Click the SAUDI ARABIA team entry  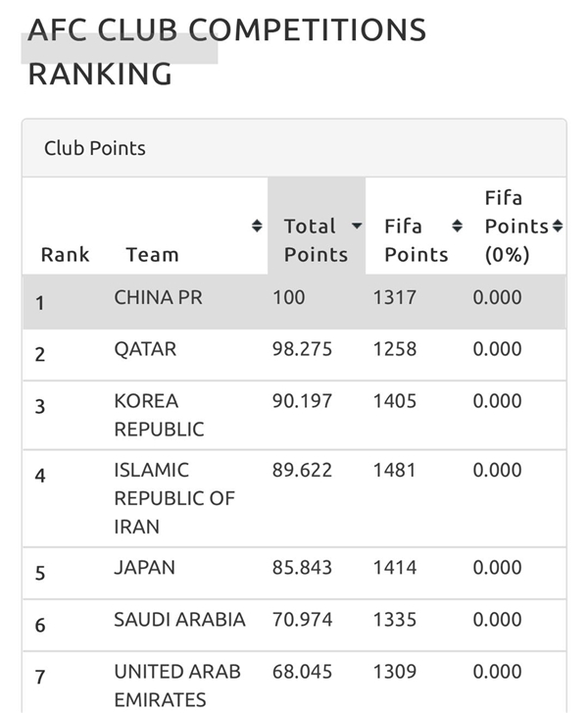pyautogui.click(x=179, y=620)
